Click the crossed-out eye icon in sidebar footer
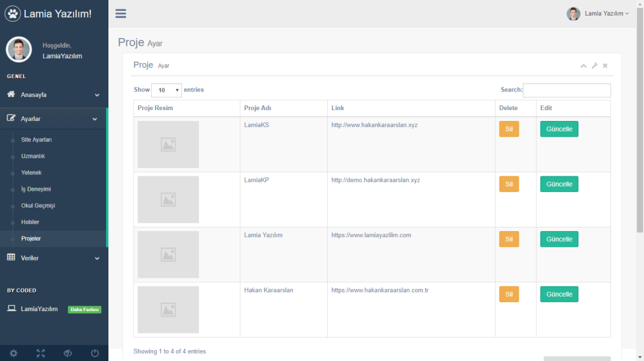The width and height of the screenshot is (644, 361). (67, 353)
